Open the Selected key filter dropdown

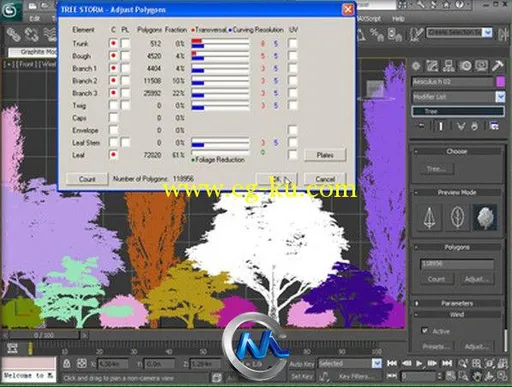[377, 363]
